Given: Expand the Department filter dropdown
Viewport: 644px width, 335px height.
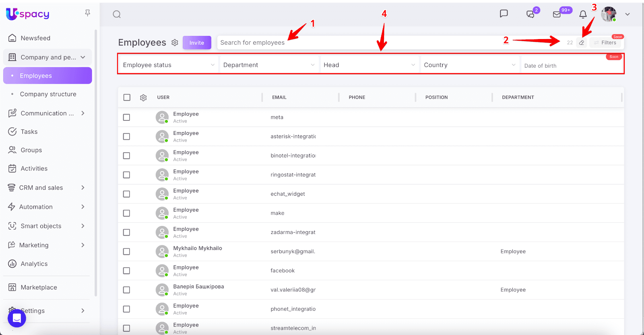Looking at the screenshot, I should pos(268,65).
